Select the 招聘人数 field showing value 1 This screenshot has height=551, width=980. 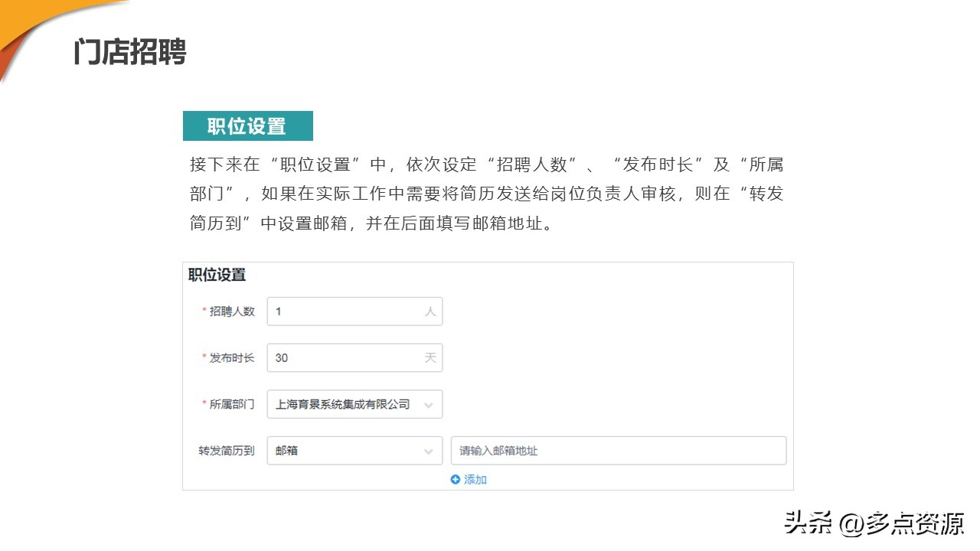354,311
